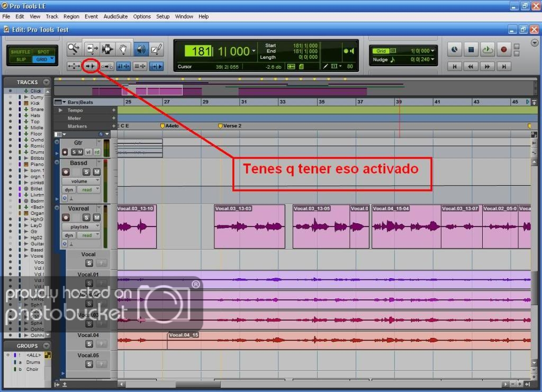Click horizontal zoom out at bottom right

click(x=512, y=384)
